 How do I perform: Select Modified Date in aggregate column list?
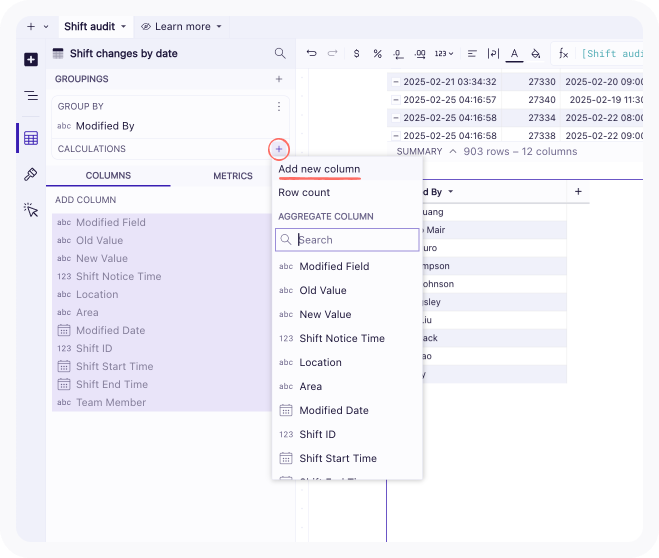(347, 410)
